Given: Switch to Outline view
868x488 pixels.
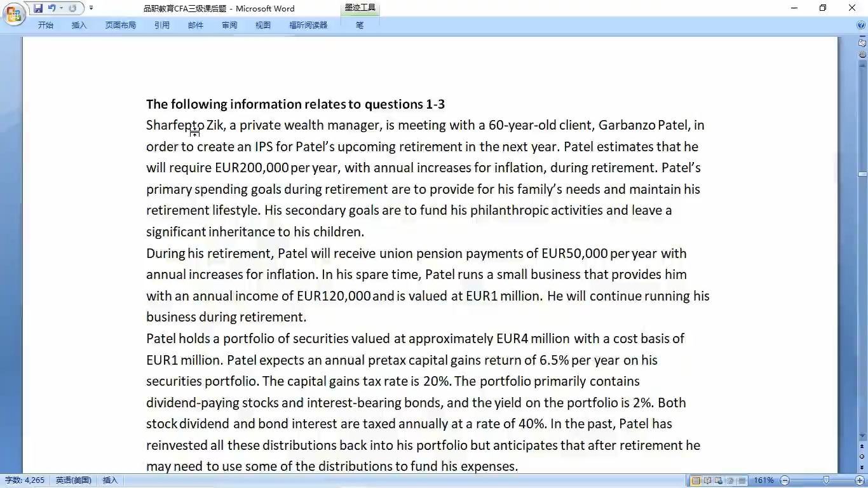Looking at the screenshot, I should pyautogui.click(x=730, y=480).
